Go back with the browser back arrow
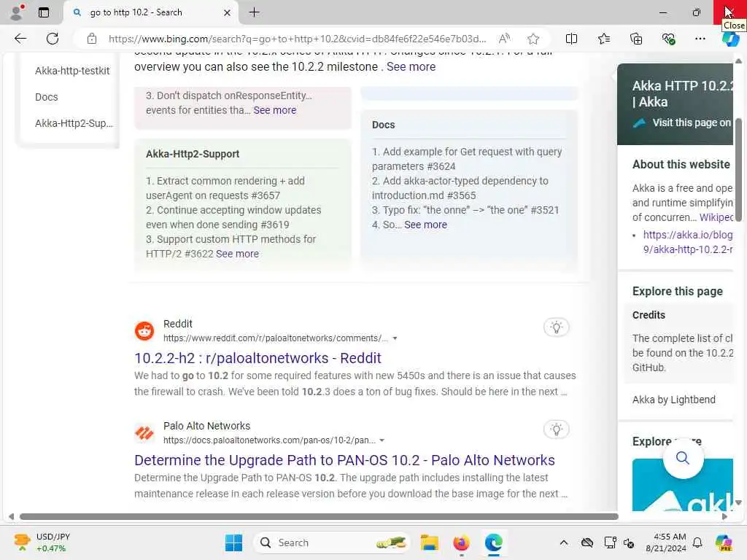 click(20, 39)
